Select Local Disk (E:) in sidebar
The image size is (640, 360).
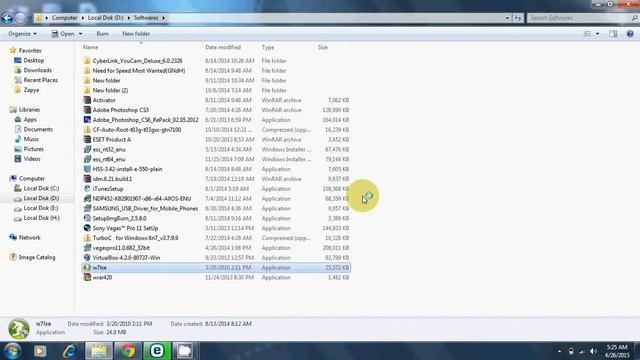click(x=41, y=208)
